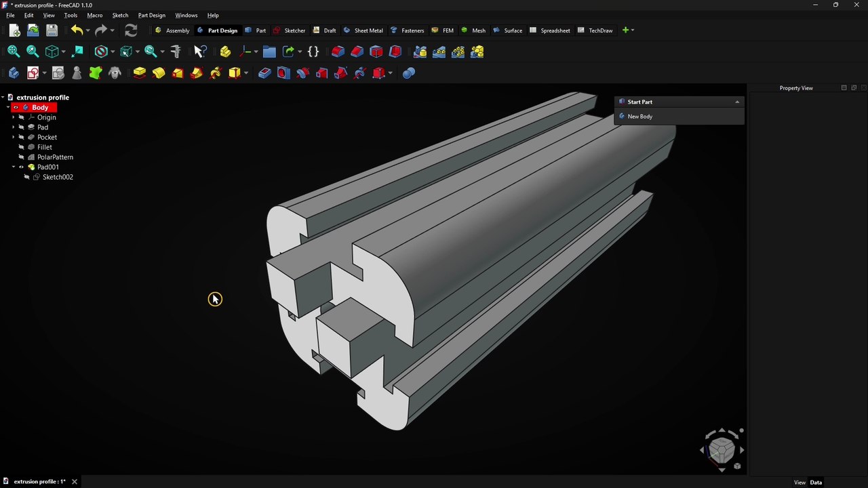Image resolution: width=868 pixels, height=488 pixels.
Task: Open the undo history dropdown arrow
Action: 87,30
